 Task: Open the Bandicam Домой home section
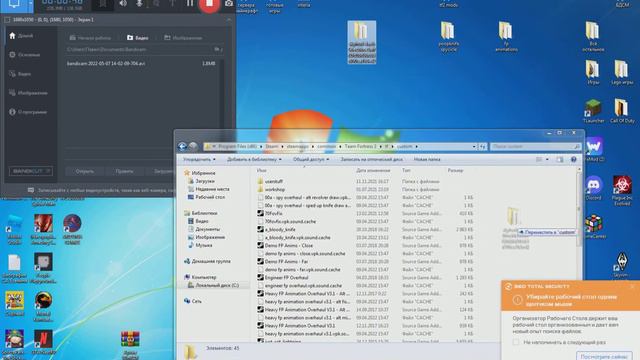point(21,36)
